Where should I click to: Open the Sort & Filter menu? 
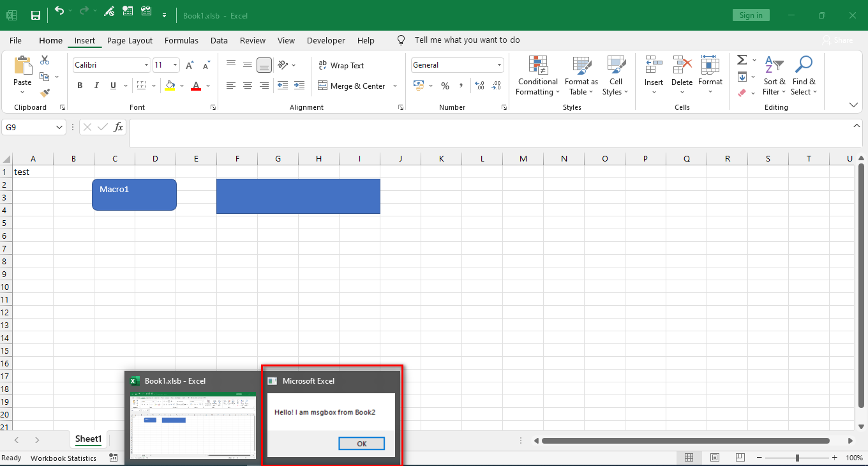point(774,76)
